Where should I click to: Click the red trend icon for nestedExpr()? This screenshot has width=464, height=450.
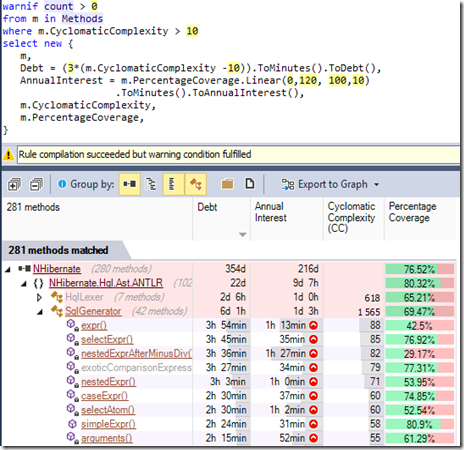(x=313, y=382)
